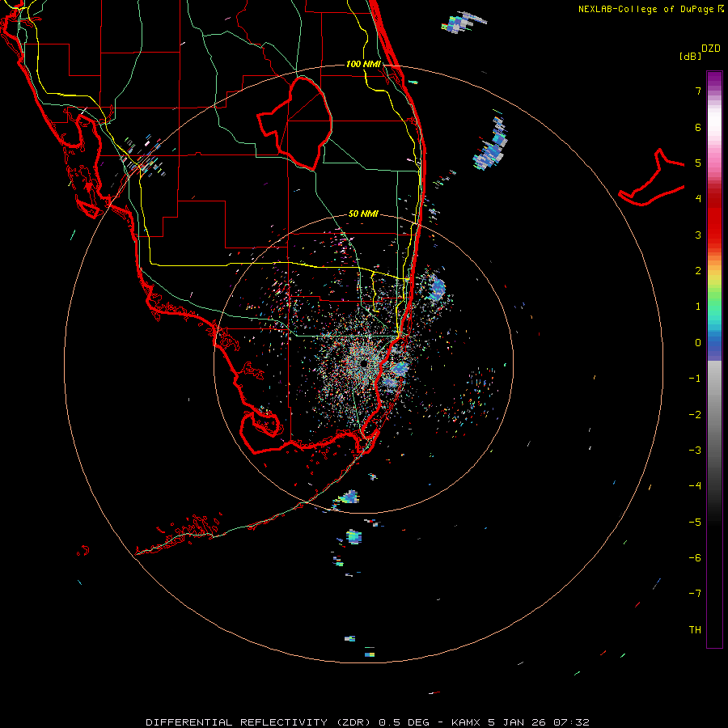The image size is (728, 728).
Task: Click the 2 value on color scale
Action: [x=698, y=271]
